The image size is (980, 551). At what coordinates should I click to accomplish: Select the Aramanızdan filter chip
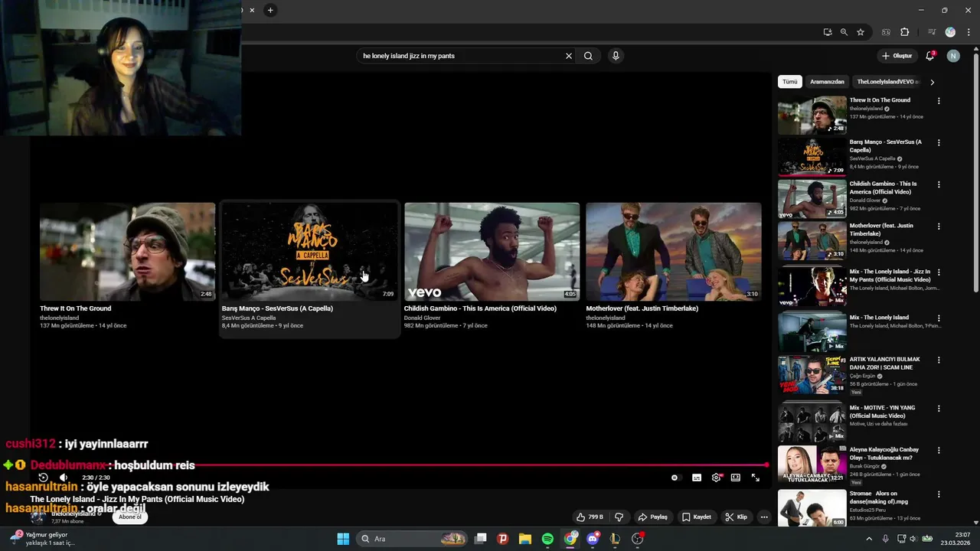pyautogui.click(x=827, y=82)
